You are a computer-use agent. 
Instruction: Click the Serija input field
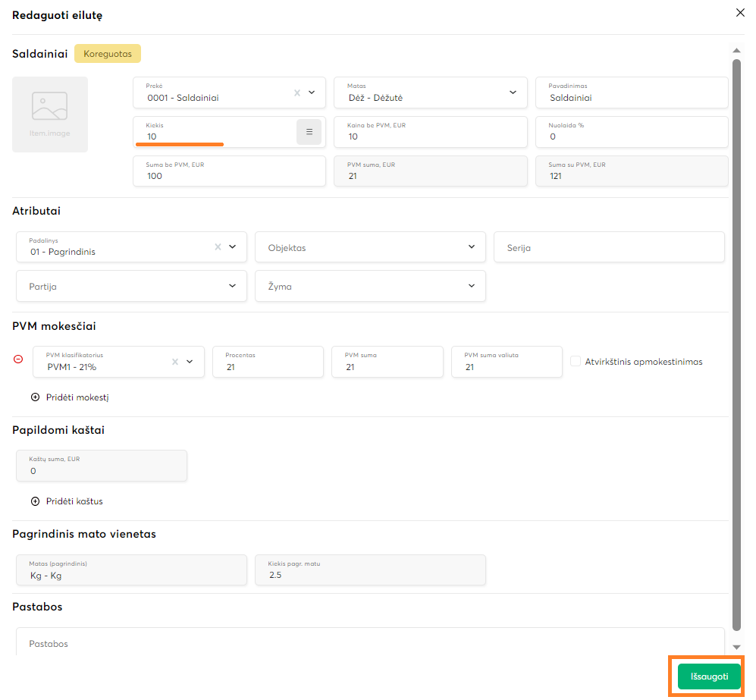609,247
